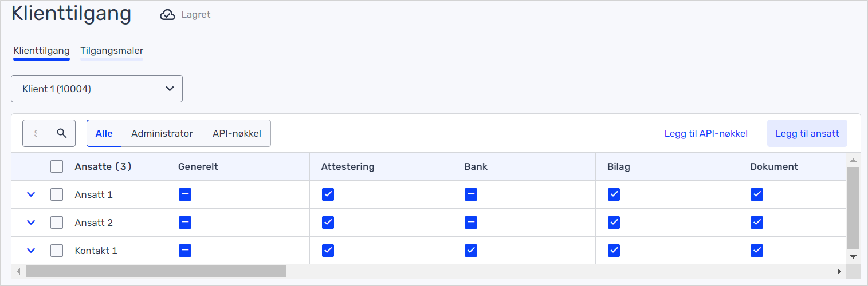Uncheck Dokument for Ansatt 2
Screen dimensions: 868x286
[x=757, y=223]
